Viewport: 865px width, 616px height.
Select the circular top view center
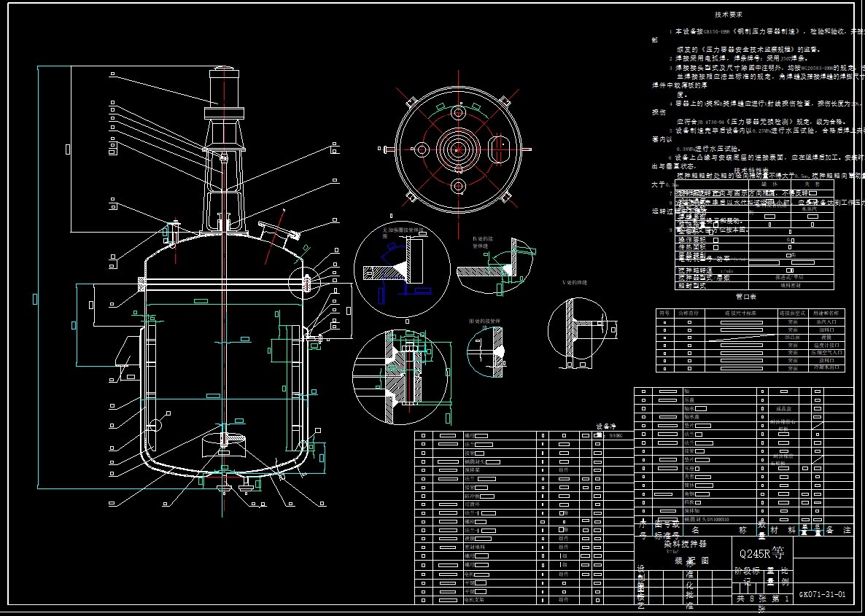point(457,148)
